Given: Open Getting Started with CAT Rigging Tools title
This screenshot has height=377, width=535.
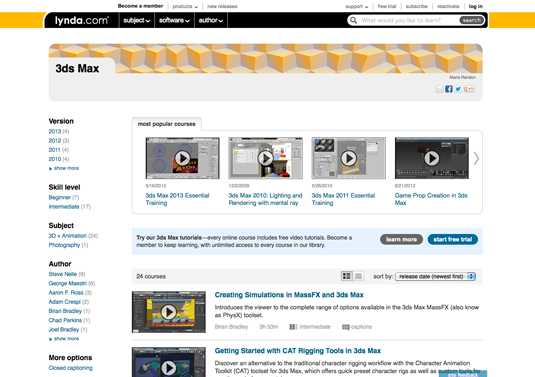Looking at the screenshot, I should tap(298, 351).
